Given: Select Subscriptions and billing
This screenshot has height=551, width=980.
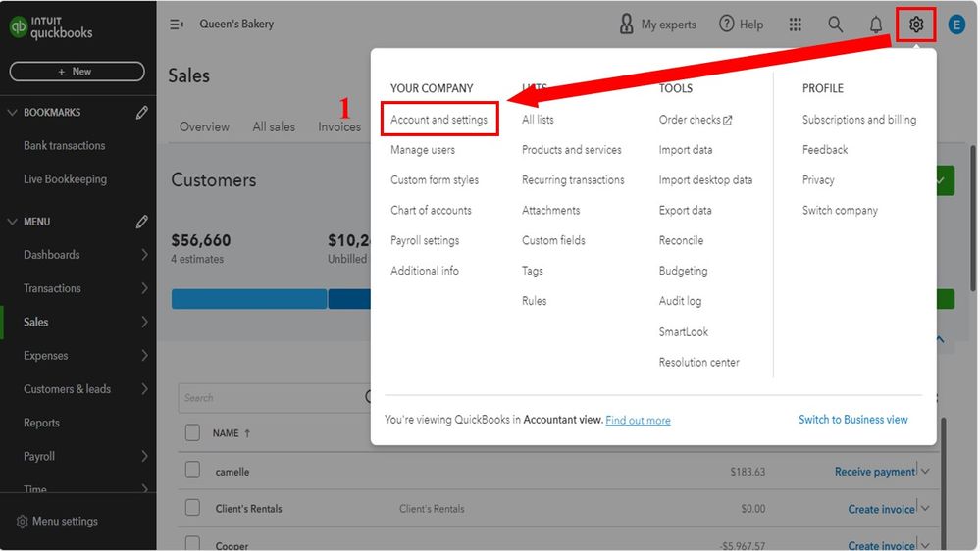Looking at the screenshot, I should point(858,120).
